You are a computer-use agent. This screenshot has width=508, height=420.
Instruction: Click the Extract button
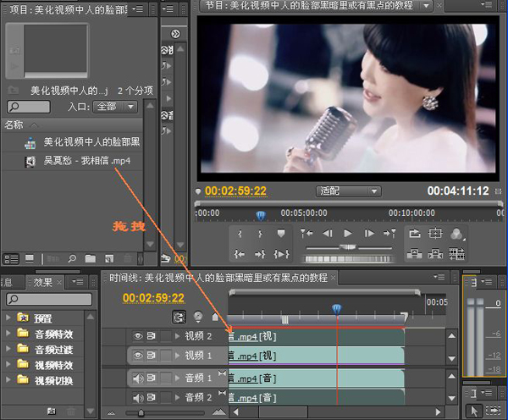435,254
